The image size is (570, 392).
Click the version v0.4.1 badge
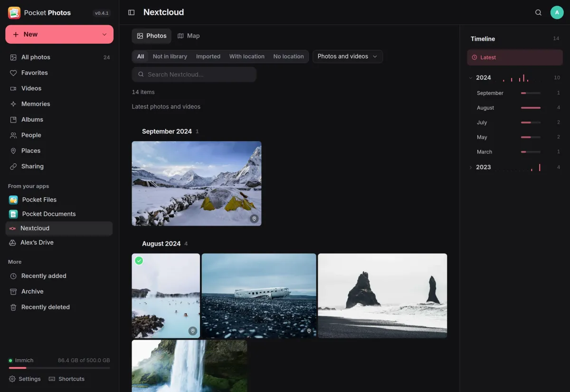pyautogui.click(x=102, y=13)
